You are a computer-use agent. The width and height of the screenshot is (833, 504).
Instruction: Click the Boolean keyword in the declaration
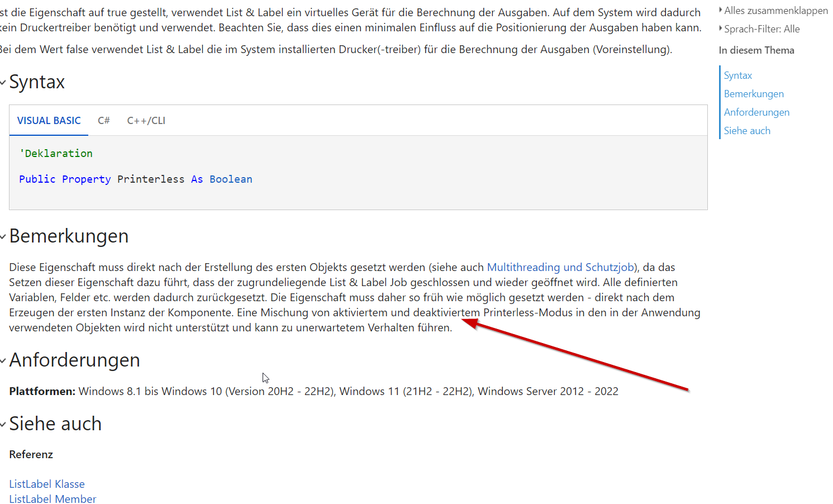(231, 179)
